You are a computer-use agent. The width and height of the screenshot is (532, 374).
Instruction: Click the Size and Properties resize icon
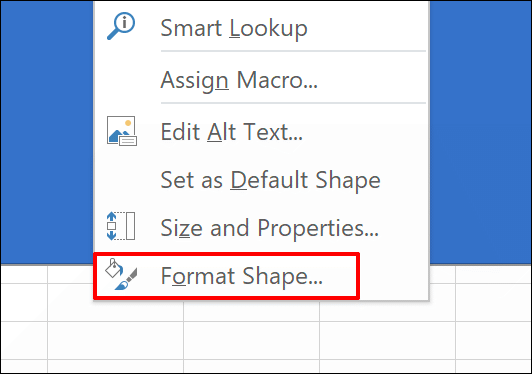(121, 226)
